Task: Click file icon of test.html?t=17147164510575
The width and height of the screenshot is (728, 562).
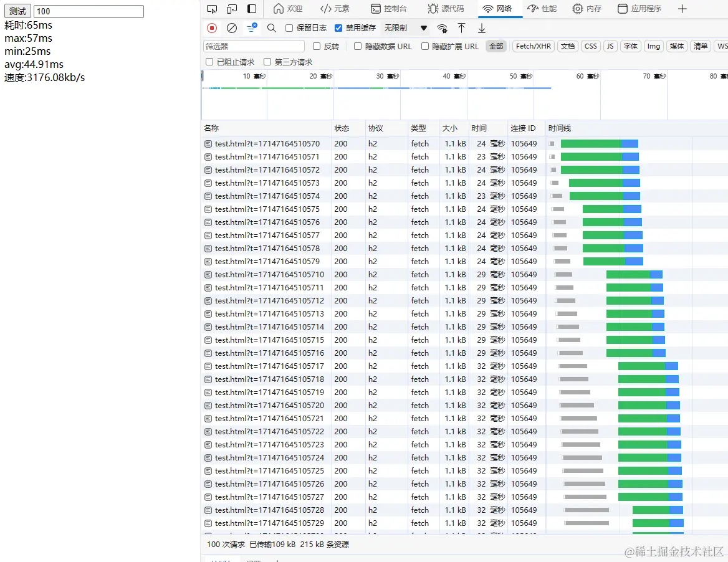Action: (x=208, y=209)
